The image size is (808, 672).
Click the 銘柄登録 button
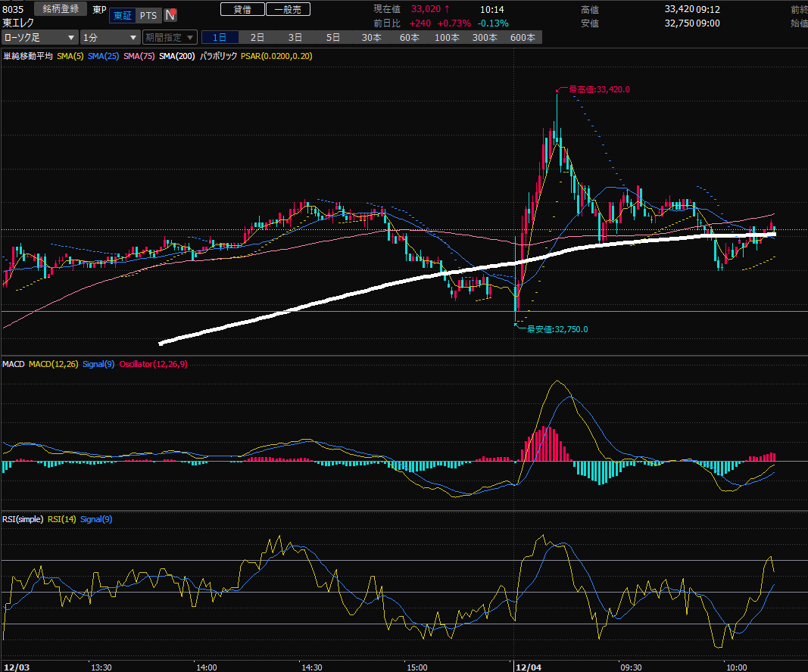(61, 9)
